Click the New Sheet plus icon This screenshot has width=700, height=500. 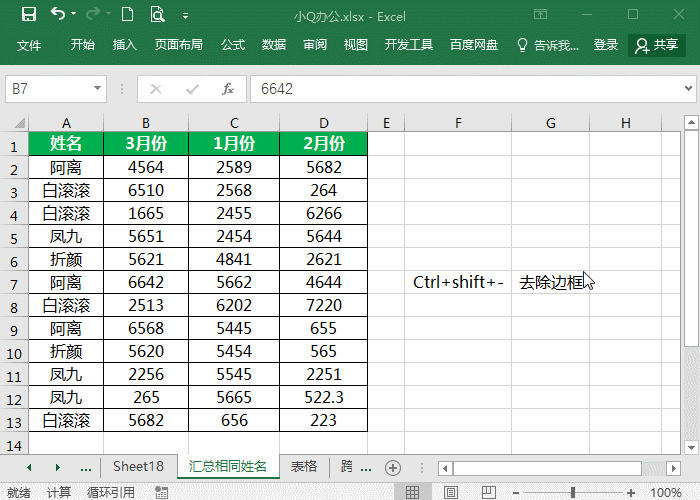click(393, 468)
